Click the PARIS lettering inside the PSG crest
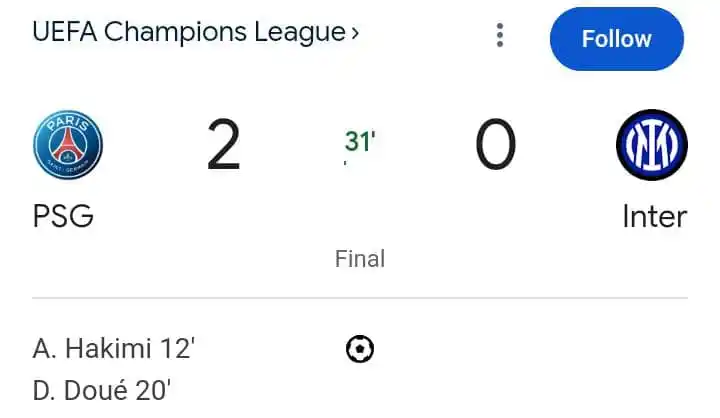This screenshot has width=720, height=418. click(69, 123)
